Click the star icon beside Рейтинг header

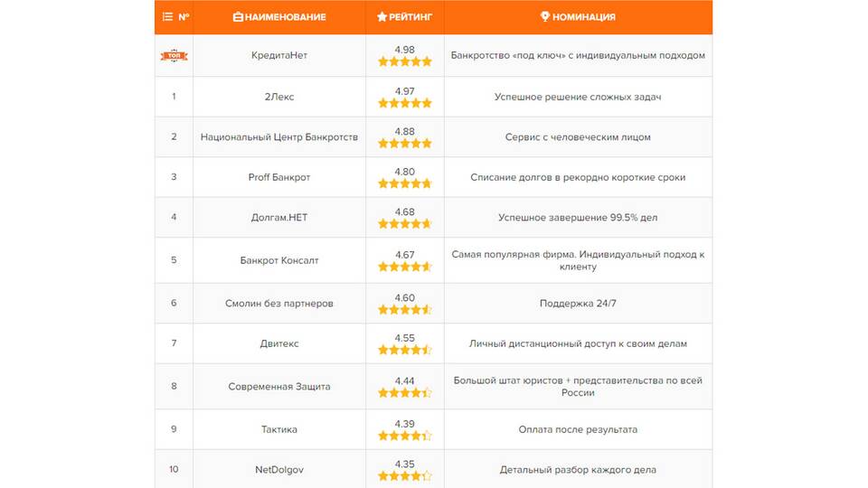(x=382, y=16)
